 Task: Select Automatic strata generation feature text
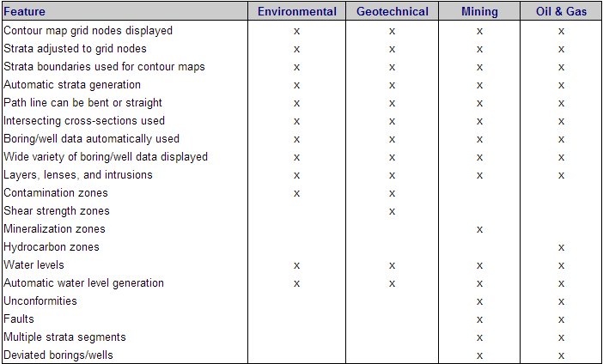pos(72,85)
